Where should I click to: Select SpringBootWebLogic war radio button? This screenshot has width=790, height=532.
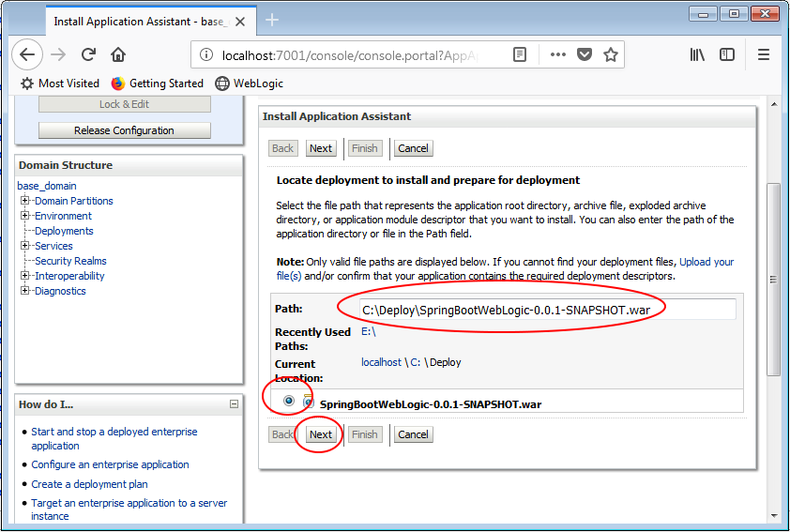point(289,401)
